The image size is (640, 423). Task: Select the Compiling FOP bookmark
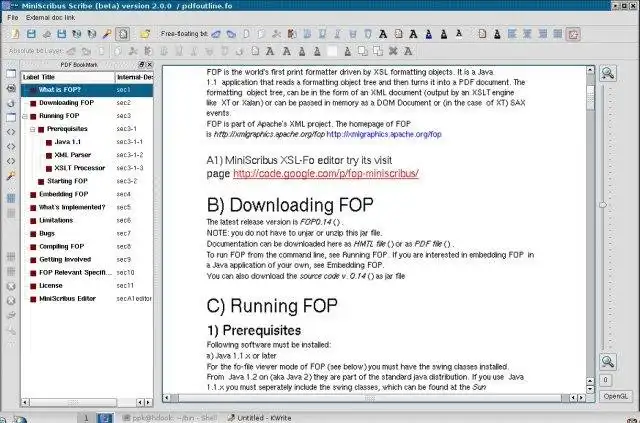62,247
